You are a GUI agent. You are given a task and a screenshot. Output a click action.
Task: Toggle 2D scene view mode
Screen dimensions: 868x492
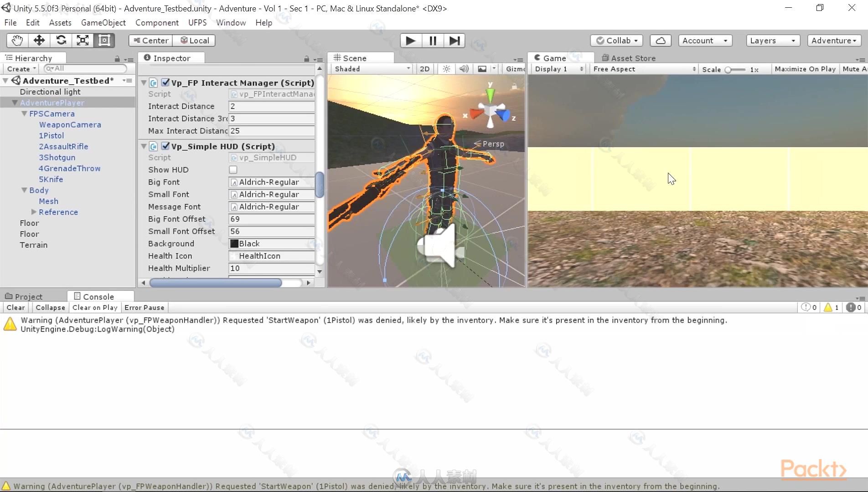pos(424,69)
